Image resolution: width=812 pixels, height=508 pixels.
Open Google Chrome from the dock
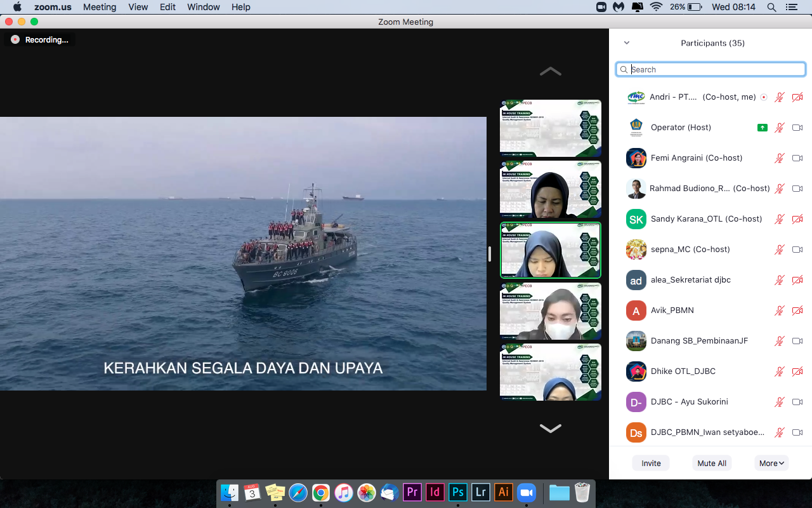[x=321, y=493]
